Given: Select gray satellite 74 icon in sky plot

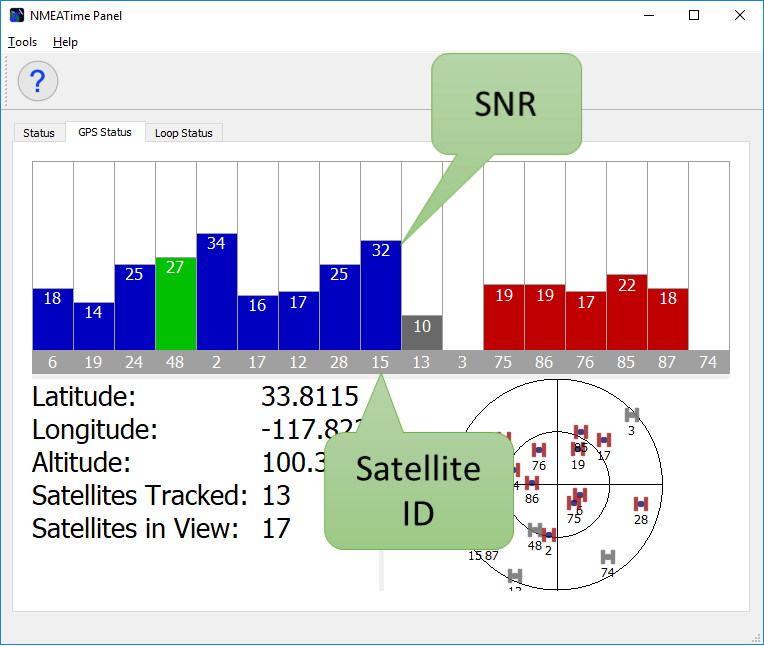Looking at the screenshot, I should [x=608, y=556].
